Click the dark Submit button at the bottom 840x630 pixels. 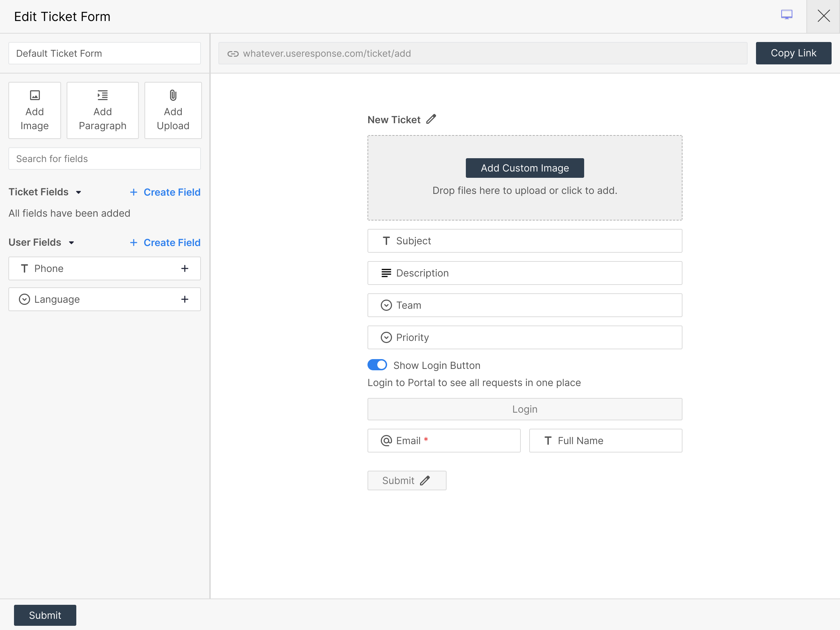[x=45, y=615]
